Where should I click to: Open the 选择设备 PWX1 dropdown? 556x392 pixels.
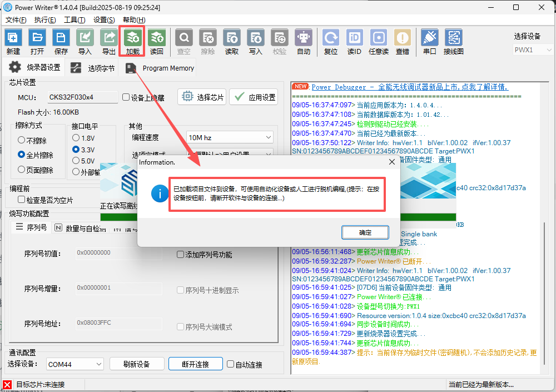pyautogui.click(x=533, y=50)
